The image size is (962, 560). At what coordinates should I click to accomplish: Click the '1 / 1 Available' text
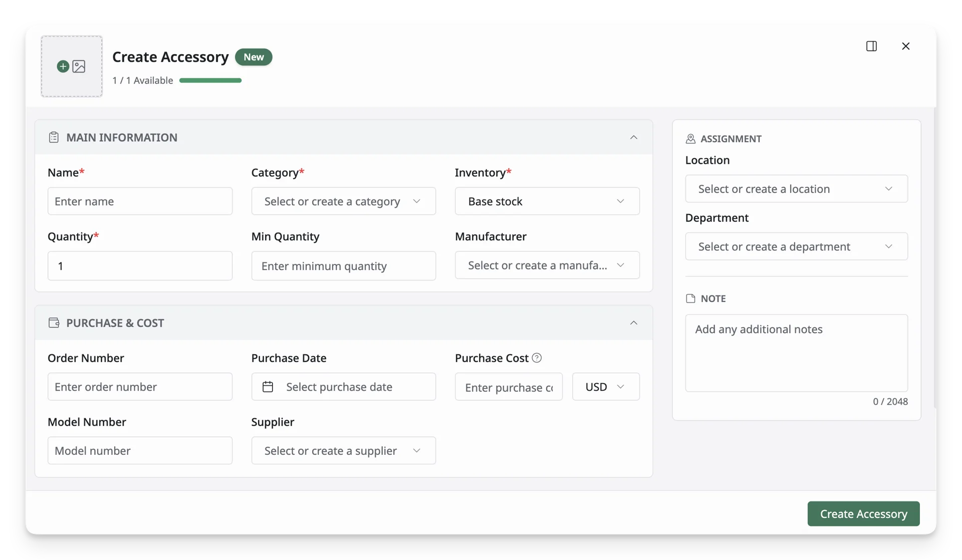[x=143, y=80]
